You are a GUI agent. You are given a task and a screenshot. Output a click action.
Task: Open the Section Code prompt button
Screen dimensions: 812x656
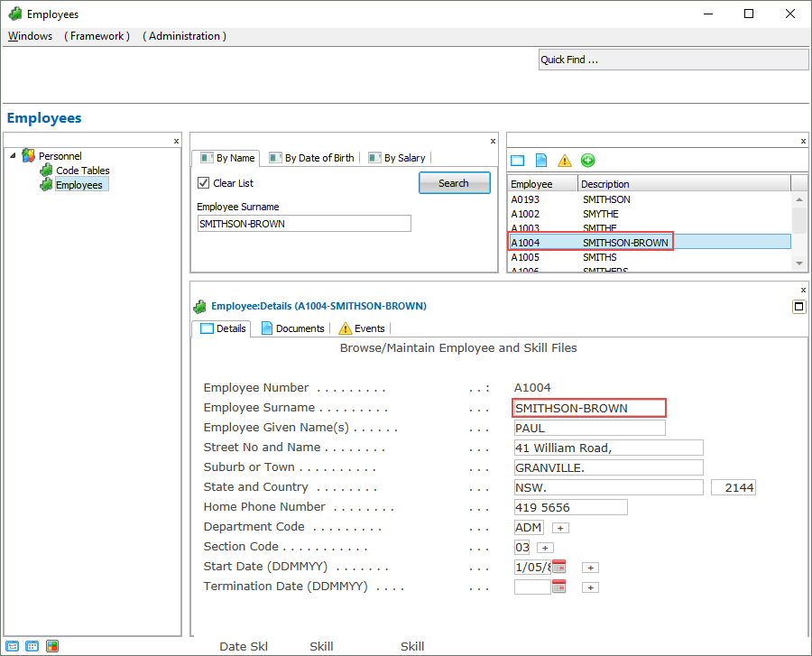click(545, 548)
